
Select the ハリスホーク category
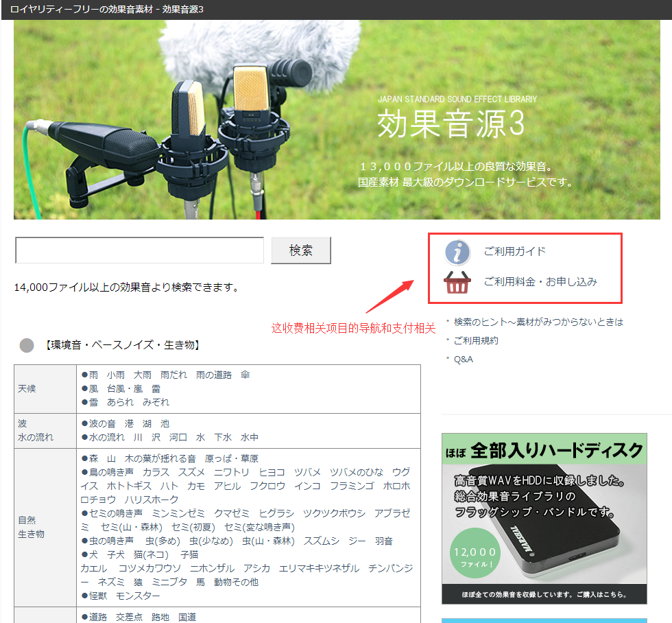[x=152, y=500]
